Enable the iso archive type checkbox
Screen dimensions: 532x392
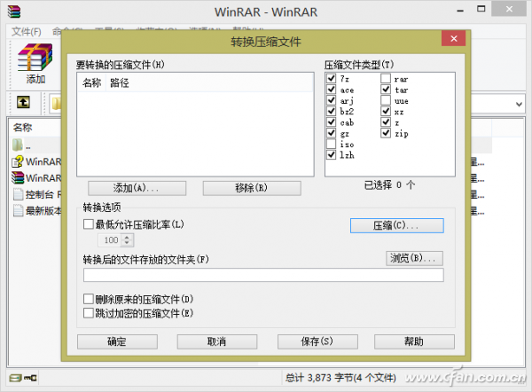pyautogui.click(x=332, y=144)
